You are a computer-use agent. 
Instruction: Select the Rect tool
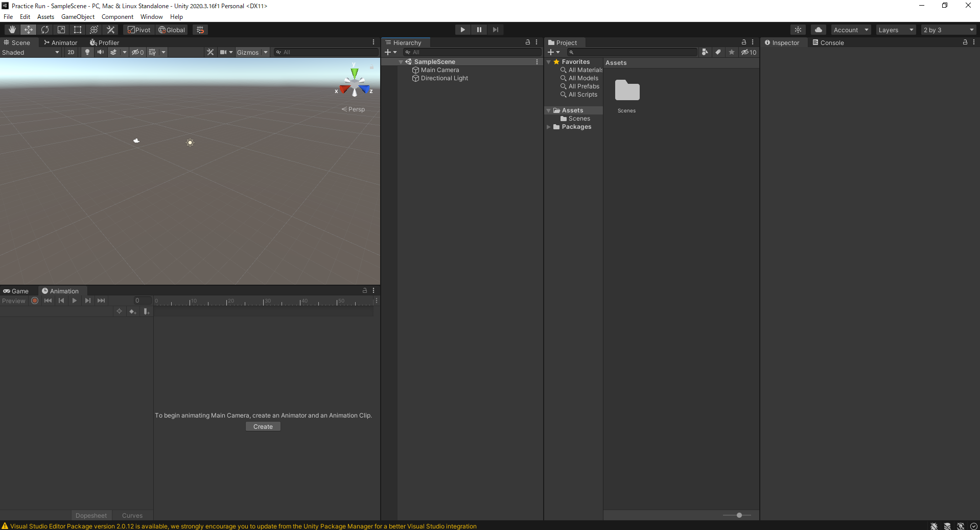point(78,30)
